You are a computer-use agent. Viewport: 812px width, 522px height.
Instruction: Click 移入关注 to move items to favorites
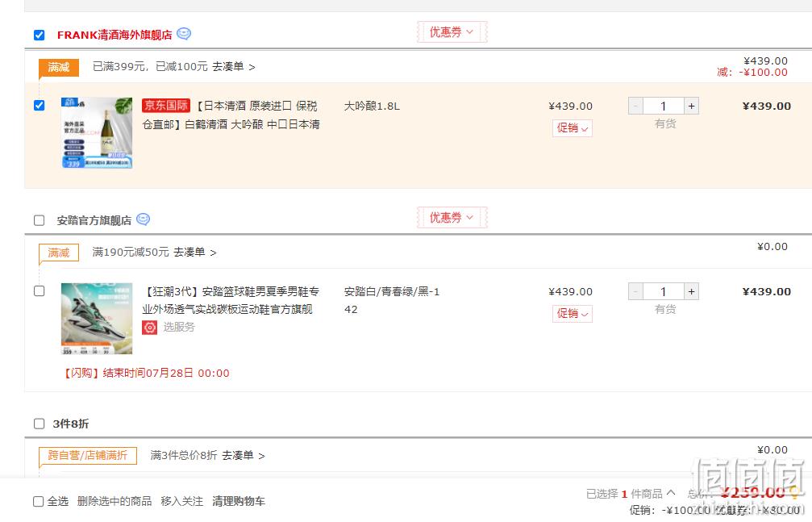[181, 501]
